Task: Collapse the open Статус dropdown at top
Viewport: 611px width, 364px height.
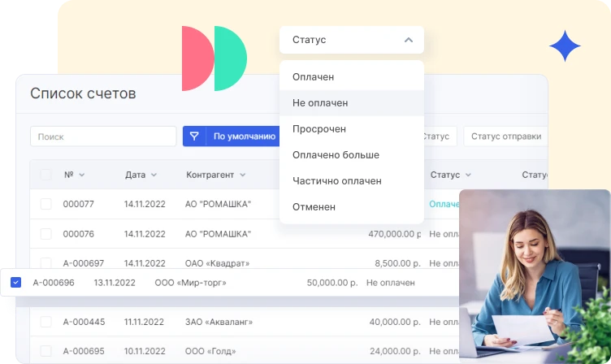Action: click(x=408, y=40)
